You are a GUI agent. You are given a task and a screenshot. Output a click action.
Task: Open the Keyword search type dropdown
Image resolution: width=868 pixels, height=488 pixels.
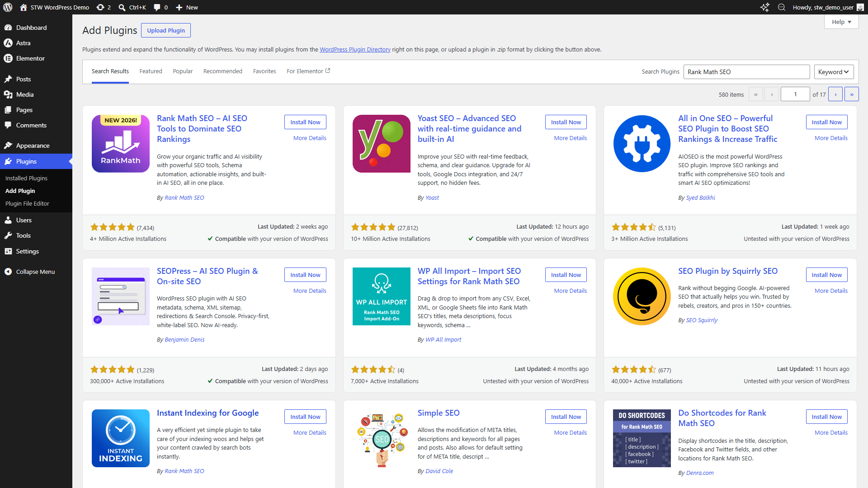(x=834, y=72)
